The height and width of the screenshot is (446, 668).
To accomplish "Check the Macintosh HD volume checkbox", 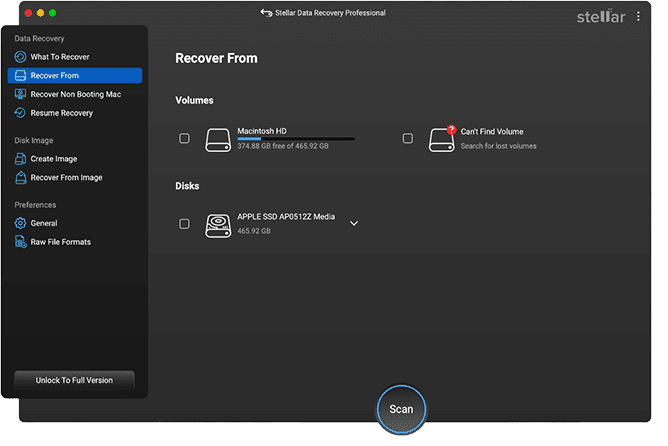I will tap(184, 138).
